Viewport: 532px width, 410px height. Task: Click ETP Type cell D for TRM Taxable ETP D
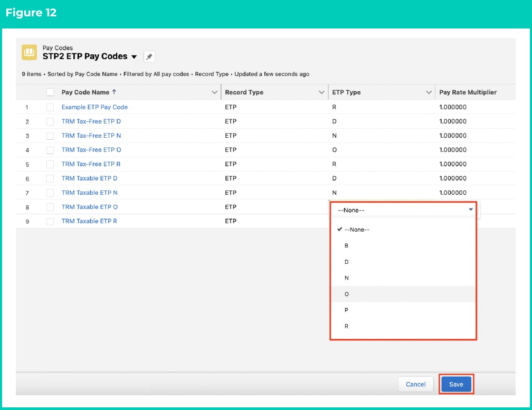334,178
